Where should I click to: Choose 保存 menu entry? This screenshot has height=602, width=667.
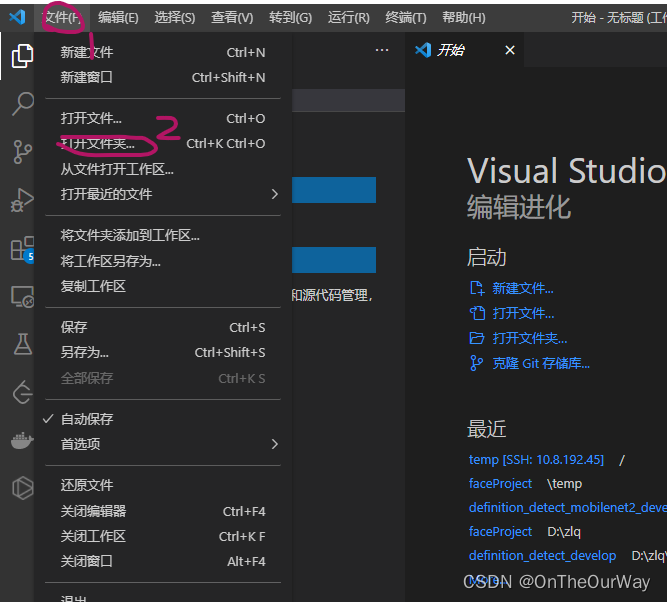pyautogui.click(x=163, y=327)
